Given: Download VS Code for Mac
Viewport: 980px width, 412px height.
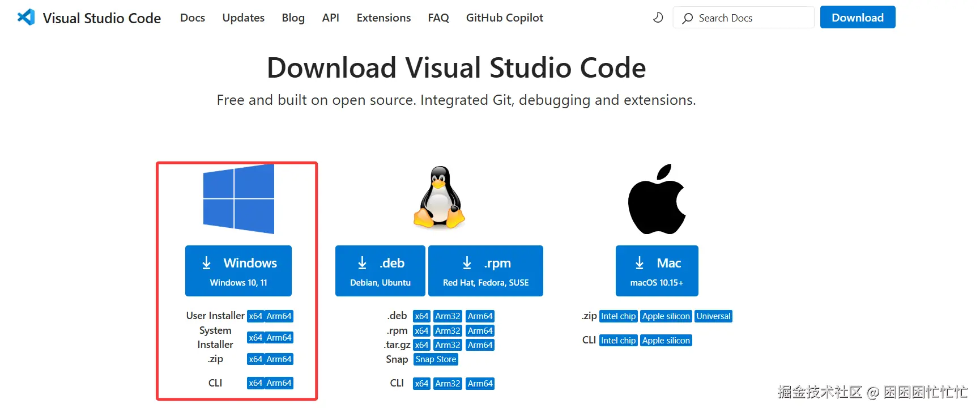Looking at the screenshot, I should [657, 271].
